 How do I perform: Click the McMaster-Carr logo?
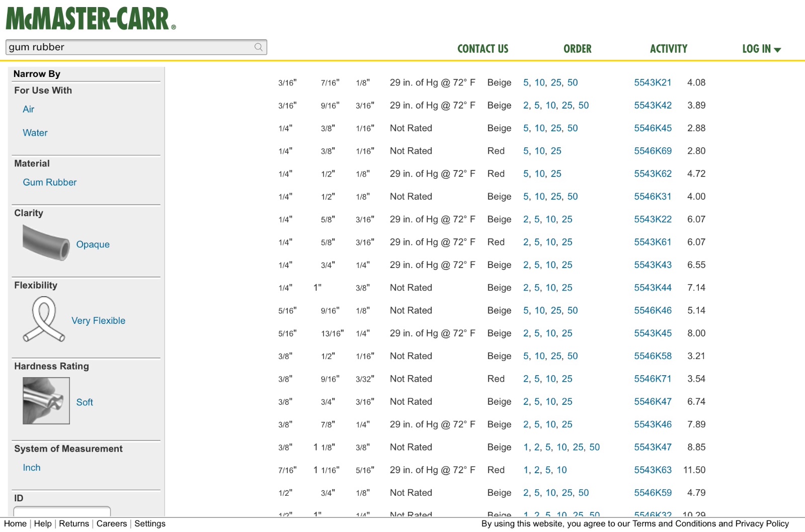[x=91, y=19]
